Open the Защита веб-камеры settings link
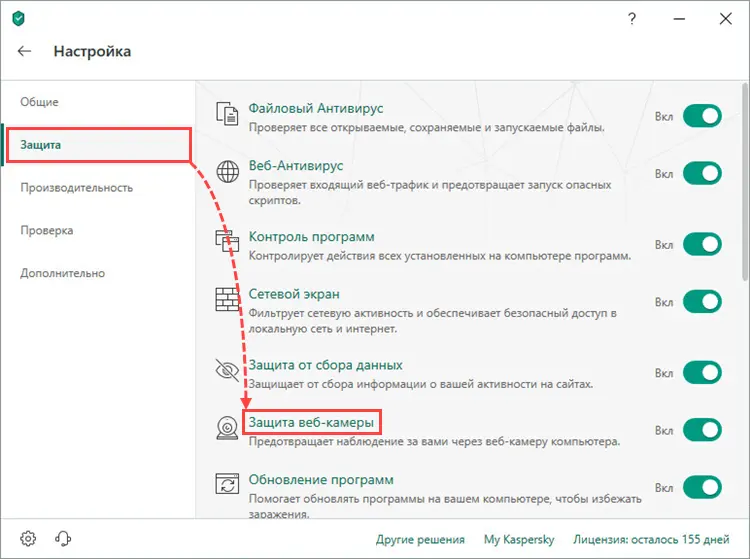 click(x=311, y=423)
